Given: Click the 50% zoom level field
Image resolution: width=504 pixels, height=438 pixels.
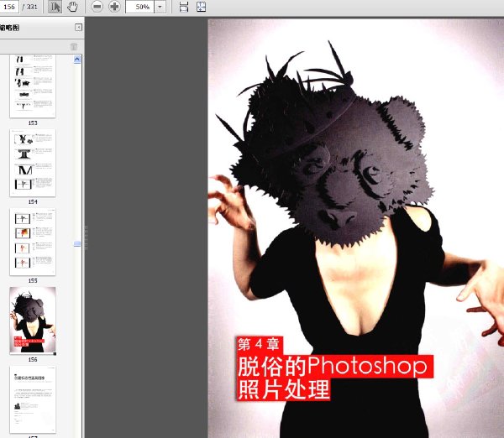Looking at the screenshot, I should 140,7.
